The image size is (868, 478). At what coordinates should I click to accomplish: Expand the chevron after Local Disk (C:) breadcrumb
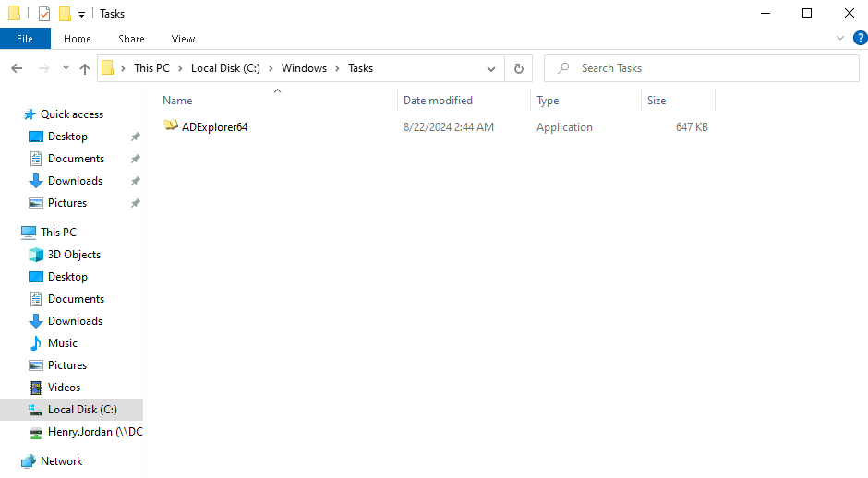point(271,68)
